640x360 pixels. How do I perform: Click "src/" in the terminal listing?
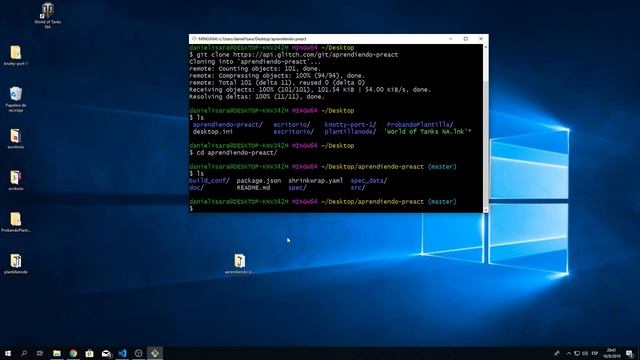[x=358, y=187]
